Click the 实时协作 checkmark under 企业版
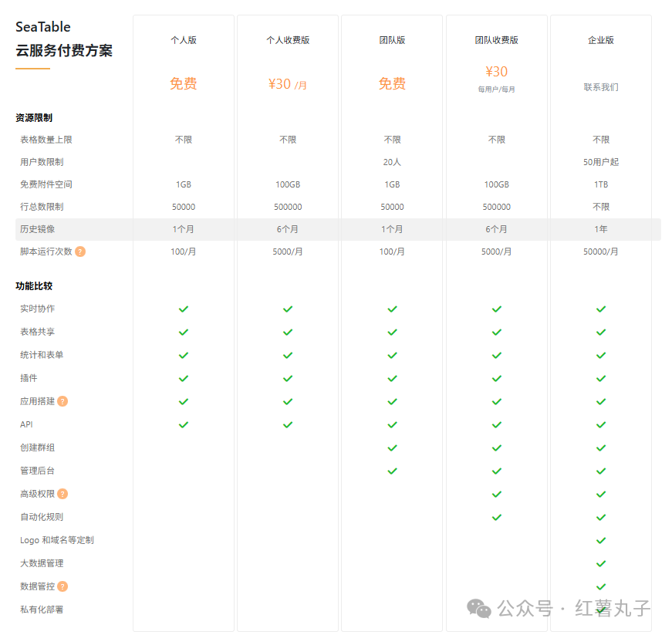This screenshot has width=672, height=635. pos(601,309)
